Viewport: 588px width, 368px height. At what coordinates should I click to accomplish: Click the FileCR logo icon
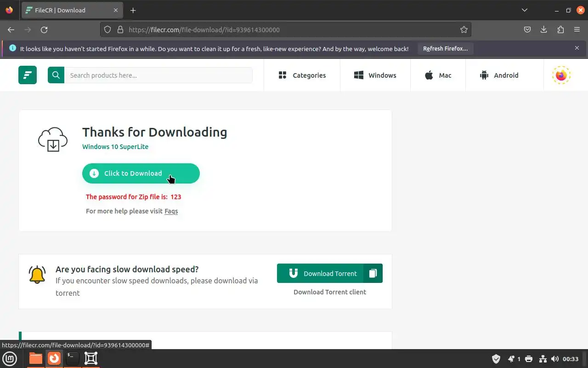coord(28,75)
